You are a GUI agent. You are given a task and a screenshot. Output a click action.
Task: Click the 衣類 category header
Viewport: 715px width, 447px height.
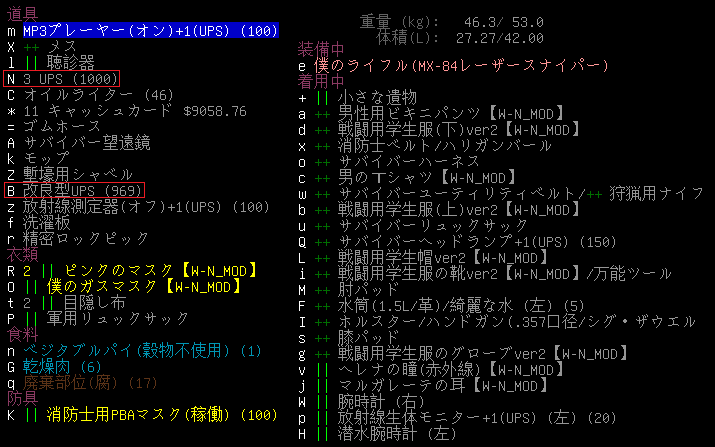tap(20, 253)
